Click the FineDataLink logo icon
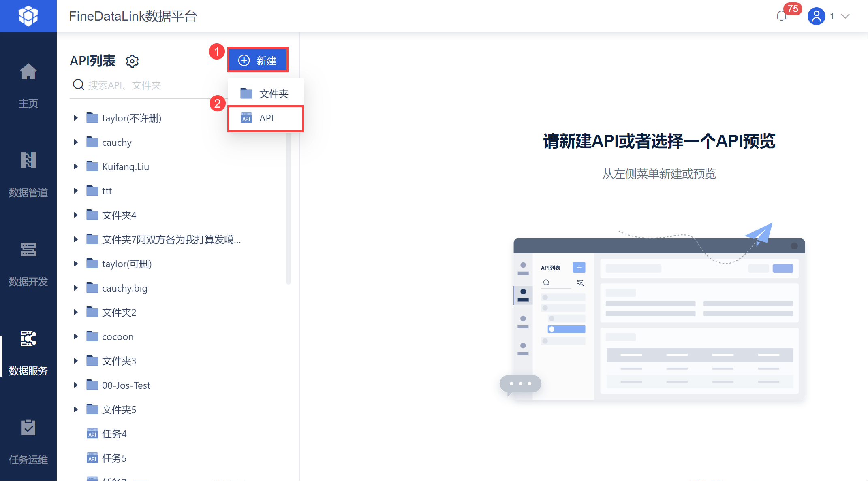This screenshot has width=868, height=481. pos(28,16)
